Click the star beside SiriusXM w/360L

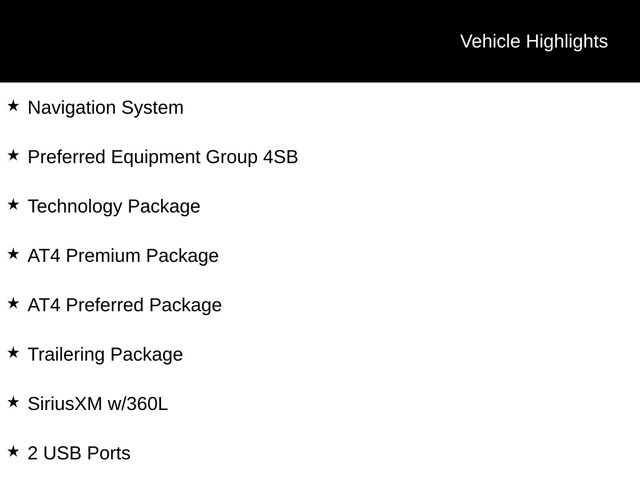(13, 402)
